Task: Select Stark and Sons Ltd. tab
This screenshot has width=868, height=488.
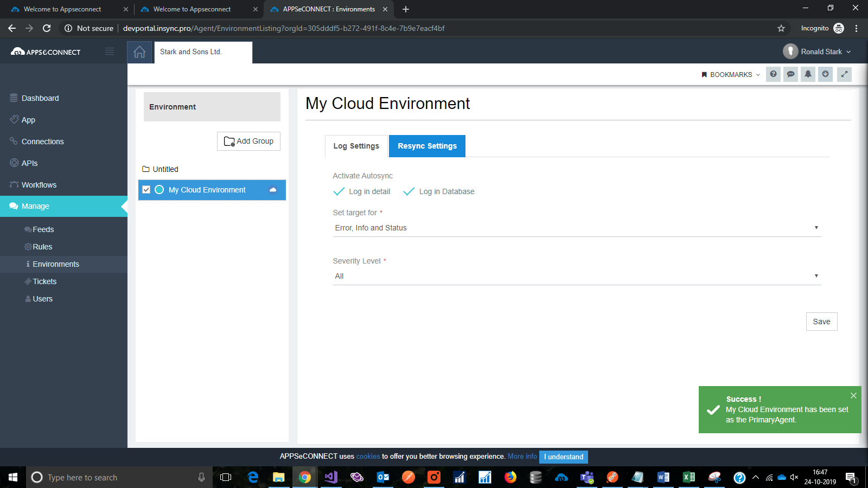Action: [203, 52]
